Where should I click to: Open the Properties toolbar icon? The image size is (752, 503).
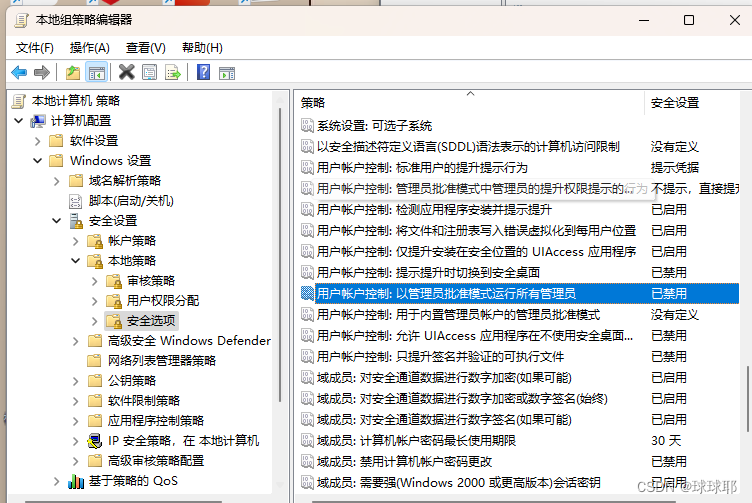[150, 73]
